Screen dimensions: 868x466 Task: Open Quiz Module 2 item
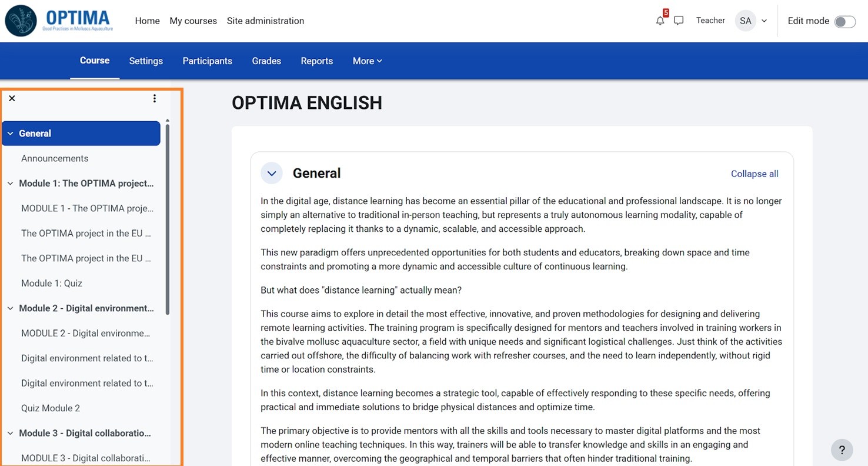click(51, 408)
